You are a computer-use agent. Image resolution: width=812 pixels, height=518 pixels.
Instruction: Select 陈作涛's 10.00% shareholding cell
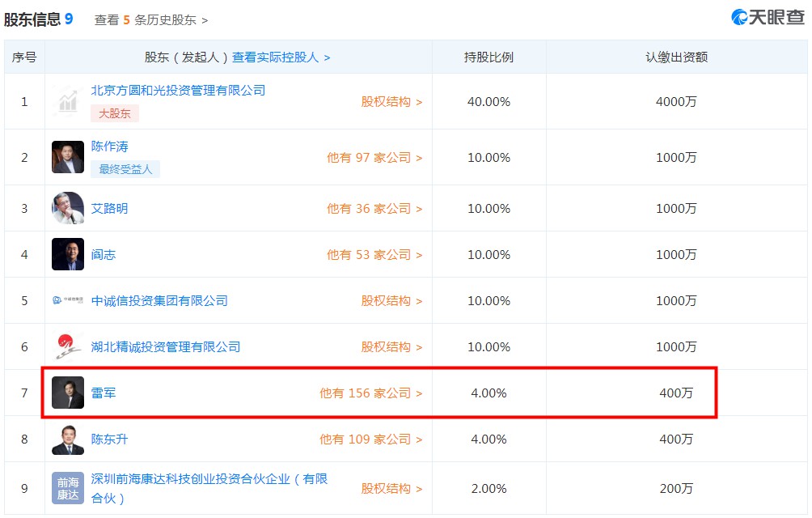[488, 158]
